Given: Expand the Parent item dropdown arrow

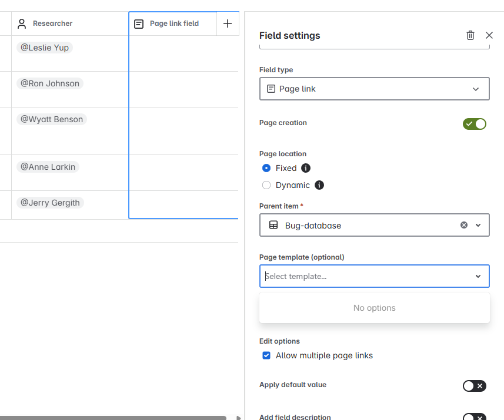Looking at the screenshot, I should (x=478, y=225).
